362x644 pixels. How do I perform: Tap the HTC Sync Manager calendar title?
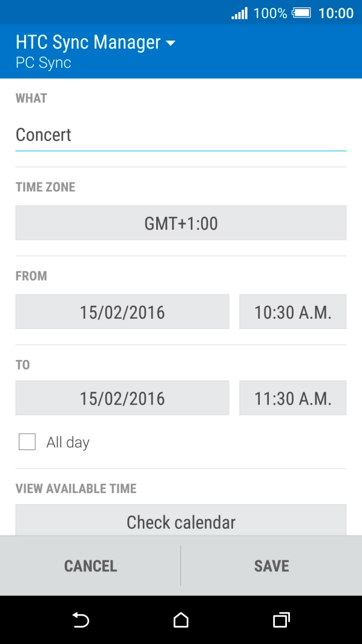pyautogui.click(x=88, y=42)
